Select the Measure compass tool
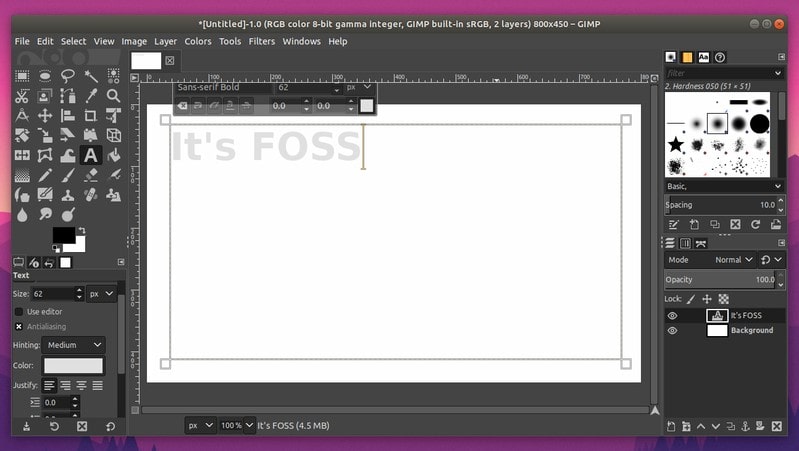 (x=22, y=116)
